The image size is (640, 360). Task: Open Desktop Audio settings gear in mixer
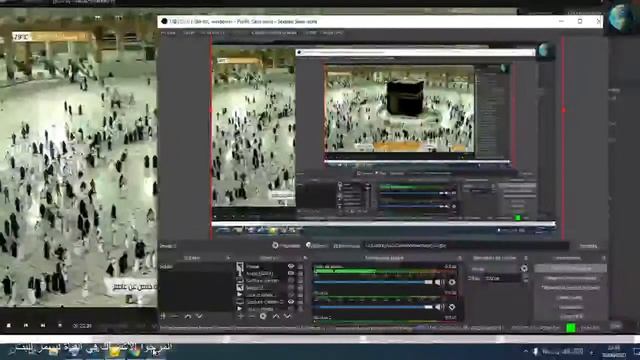click(x=452, y=282)
